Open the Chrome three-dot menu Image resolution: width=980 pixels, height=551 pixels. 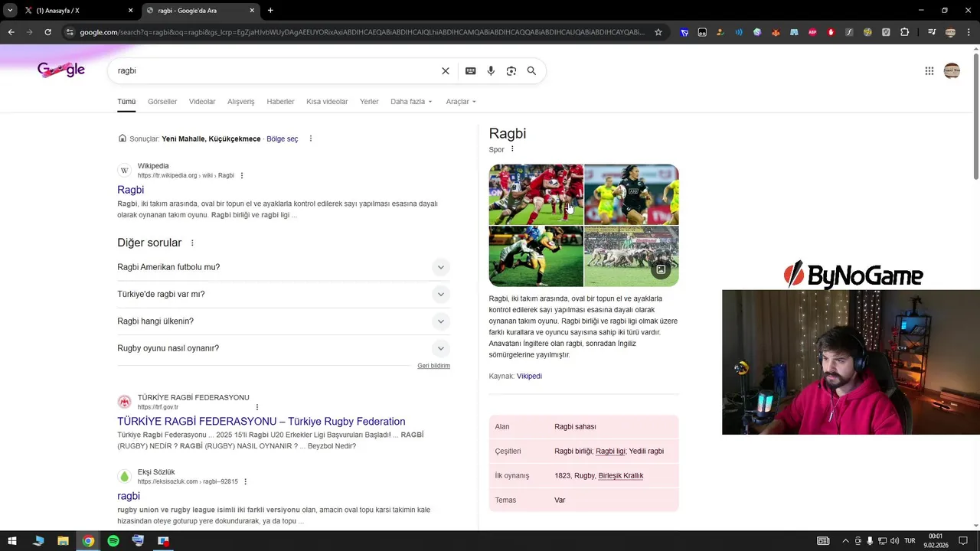(969, 32)
